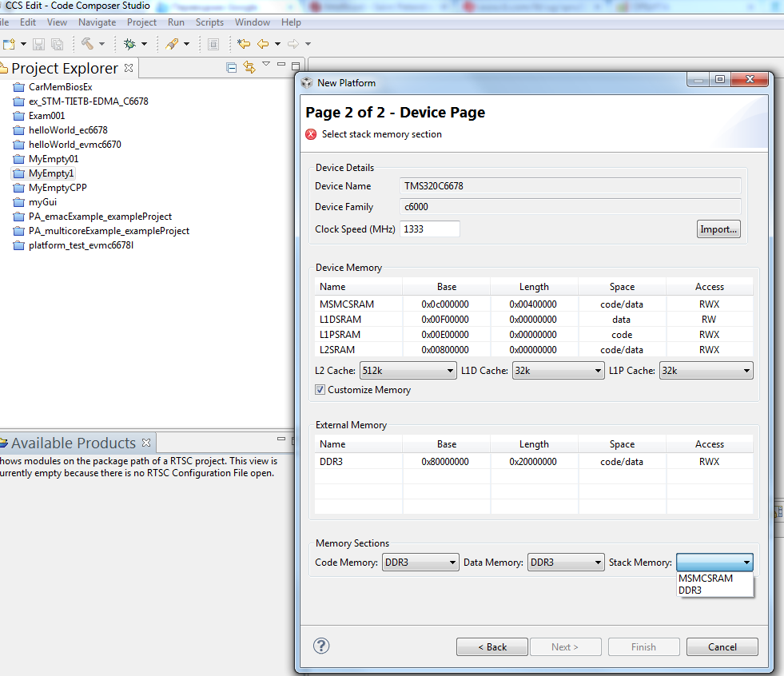Open the Help menu
Image resolution: width=784 pixels, height=676 pixels.
(x=291, y=22)
